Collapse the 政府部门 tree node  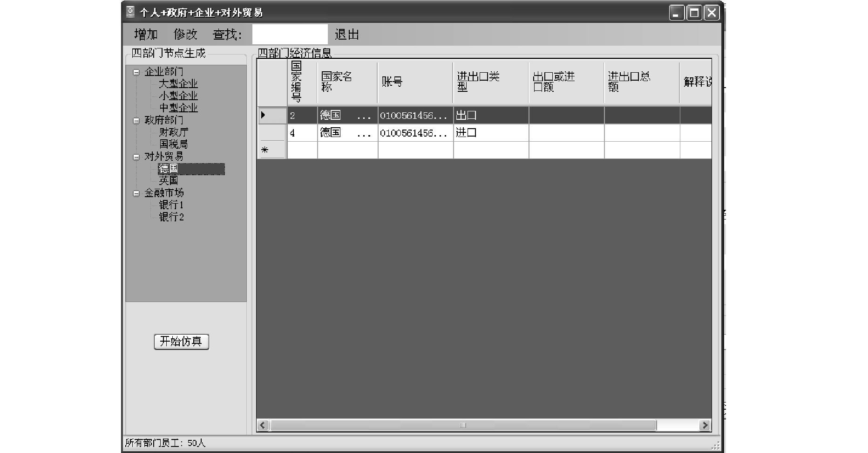tap(136, 121)
